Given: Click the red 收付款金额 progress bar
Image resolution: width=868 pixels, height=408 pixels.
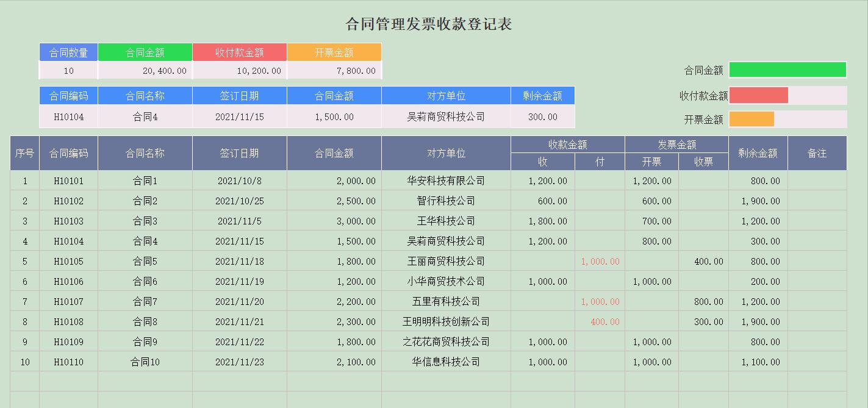Looking at the screenshot, I should pos(759,95).
